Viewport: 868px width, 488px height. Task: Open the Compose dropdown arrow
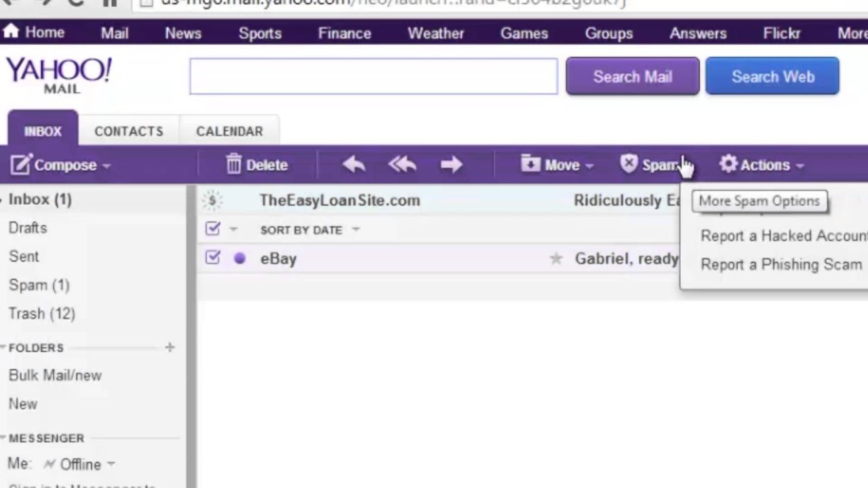(x=106, y=165)
